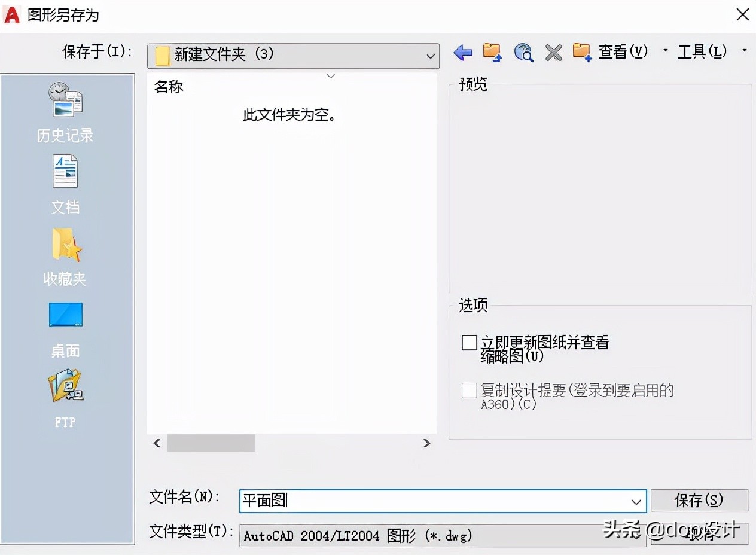Select the 历史记录 sidebar icon
Screen dimensions: 756x555
click(65, 99)
